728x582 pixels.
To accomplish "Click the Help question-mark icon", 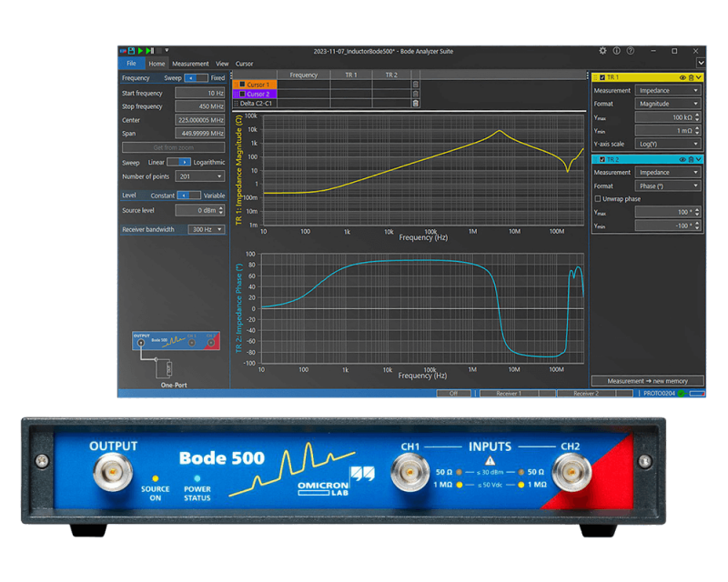I will 631,51.
